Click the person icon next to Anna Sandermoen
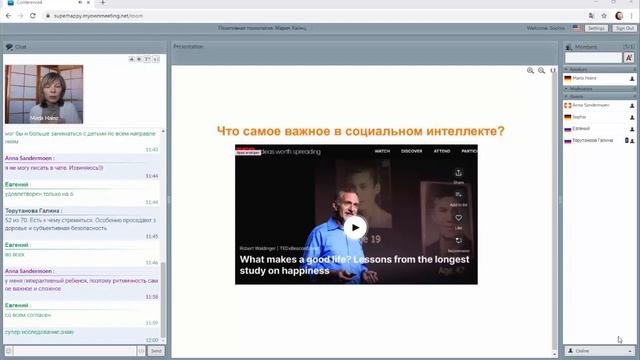The width and height of the screenshot is (640, 360). pos(632,106)
